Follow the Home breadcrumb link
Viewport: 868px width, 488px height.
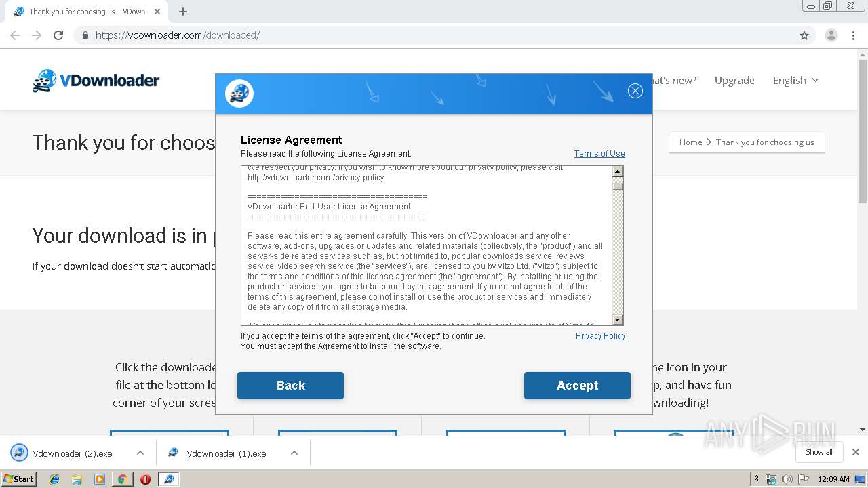click(690, 142)
